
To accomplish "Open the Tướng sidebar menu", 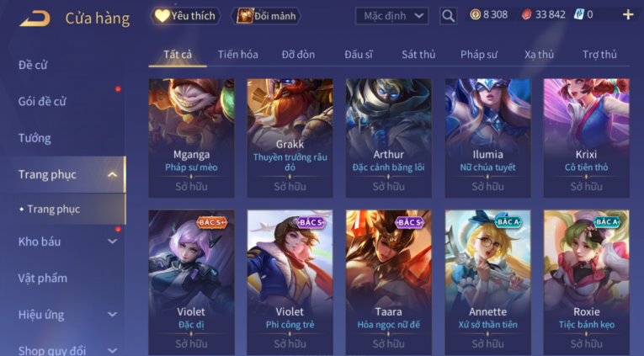I will 35,138.
